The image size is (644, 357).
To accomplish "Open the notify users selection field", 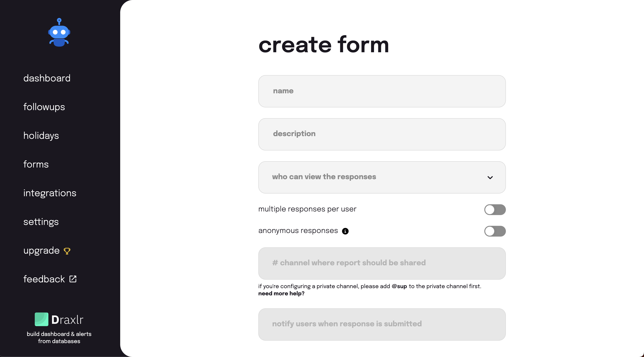I will pyautogui.click(x=382, y=324).
